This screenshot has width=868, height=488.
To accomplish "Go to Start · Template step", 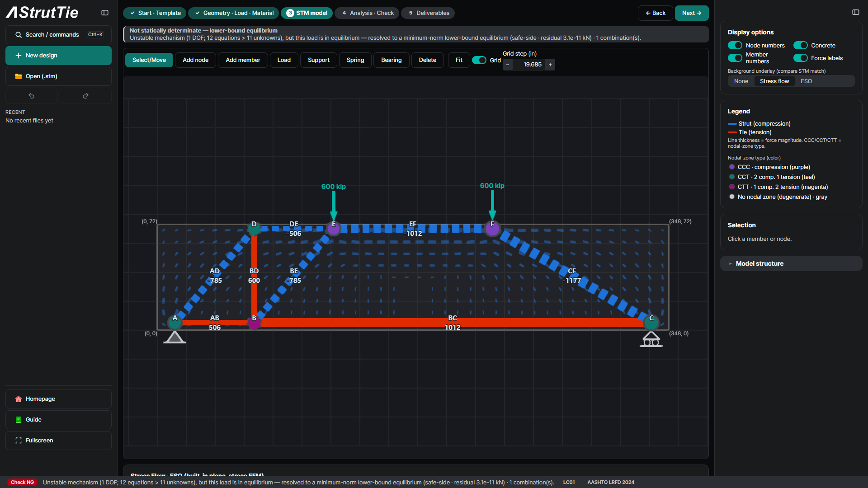I will [x=155, y=13].
